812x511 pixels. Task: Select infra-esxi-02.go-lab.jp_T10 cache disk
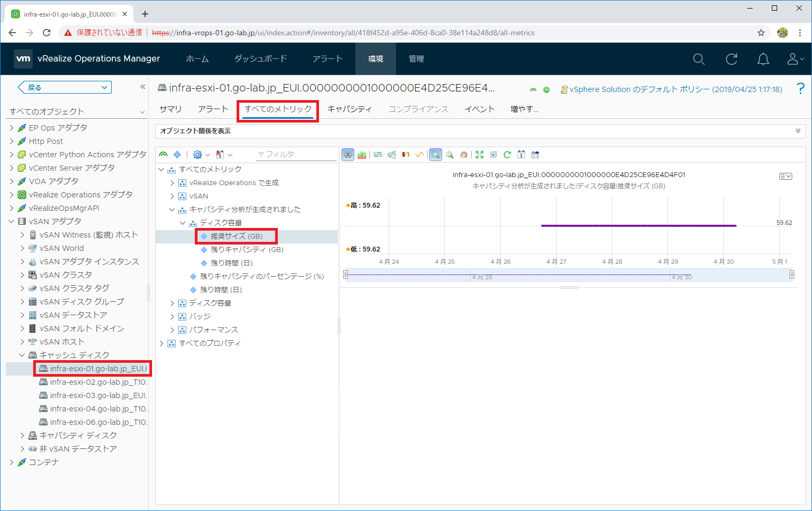(x=98, y=382)
